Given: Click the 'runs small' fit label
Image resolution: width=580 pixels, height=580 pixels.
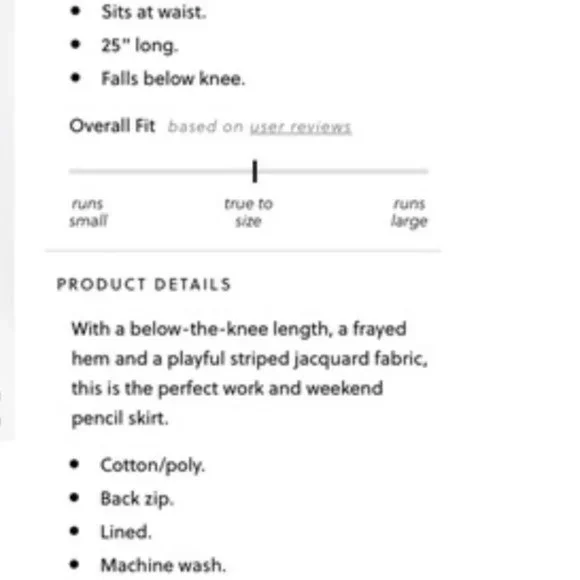Looking at the screenshot, I should coord(88,212).
